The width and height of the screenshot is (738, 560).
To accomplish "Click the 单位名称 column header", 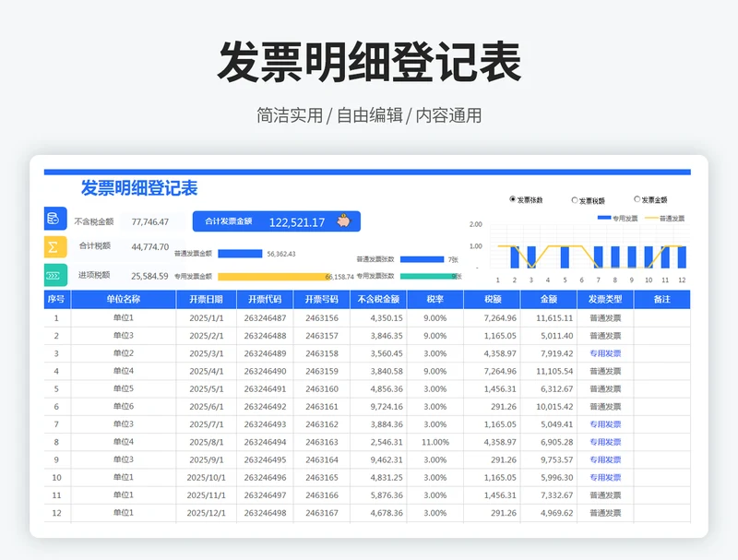I will (124, 299).
